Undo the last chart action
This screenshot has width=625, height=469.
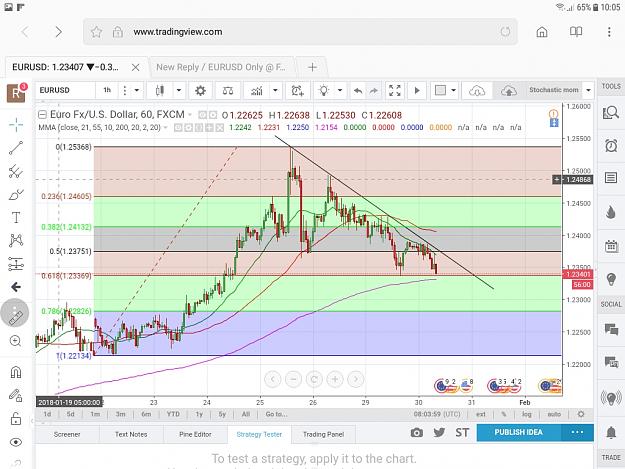pos(358,91)
